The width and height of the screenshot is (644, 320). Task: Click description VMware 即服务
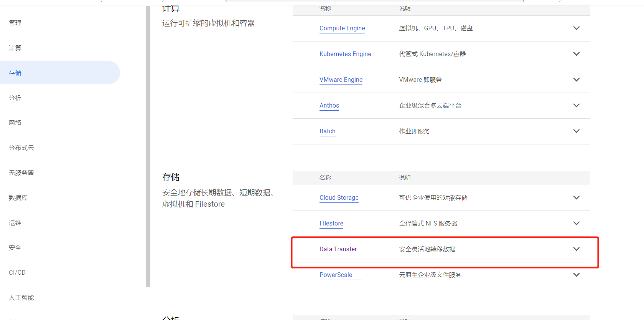click(420, 80)
